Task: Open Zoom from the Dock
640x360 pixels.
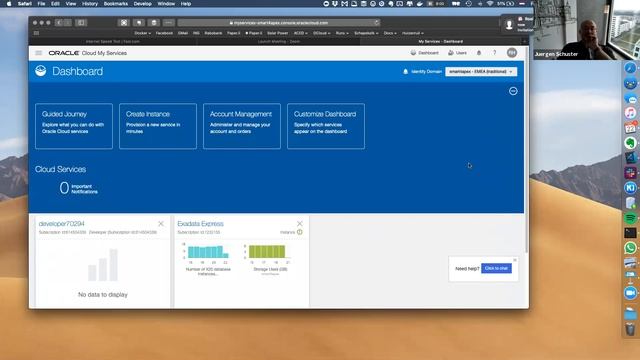Action: [x=630, y=293]
